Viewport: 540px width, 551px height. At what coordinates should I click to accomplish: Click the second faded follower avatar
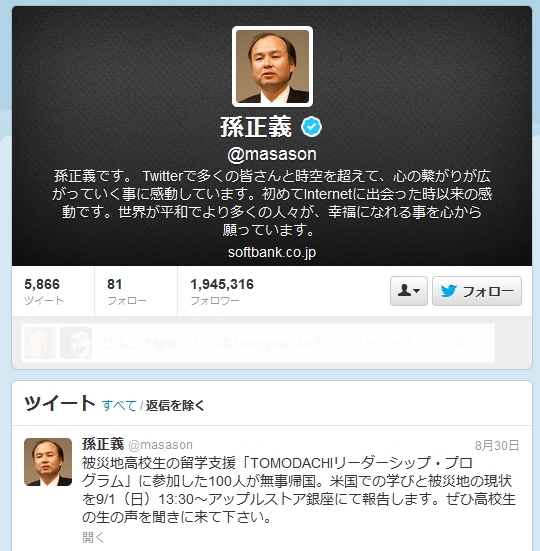76,343
